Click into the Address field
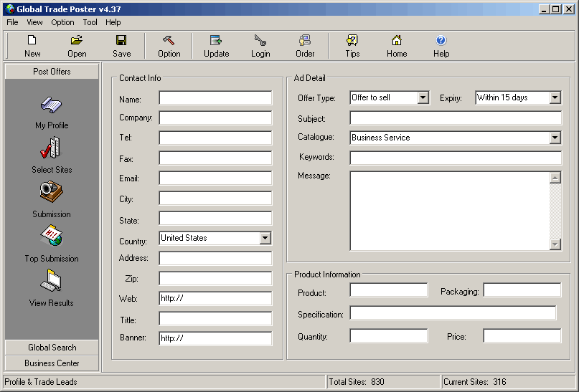The width and height of the screenshot is (579, 392). [x=216, y=258]
